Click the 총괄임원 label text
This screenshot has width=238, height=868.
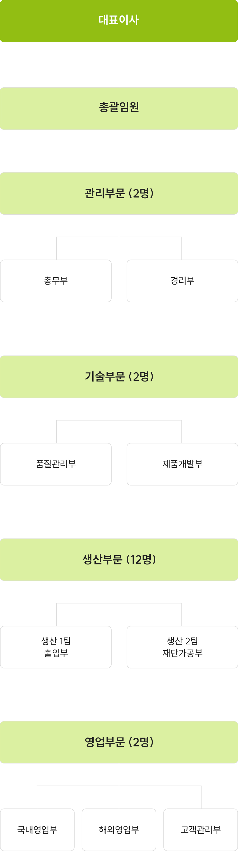119,107
